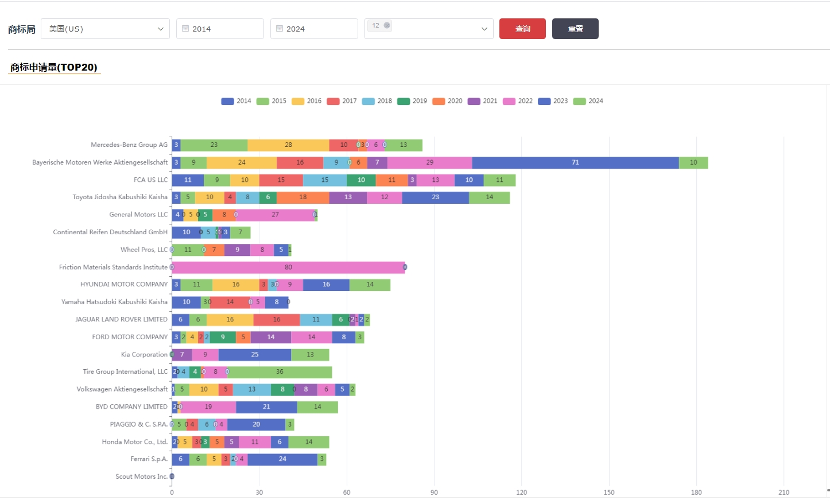The height and width of the screenshot is (504, 830).
Task: Click the 2016 yellow legend swatch
Action: 298,102
